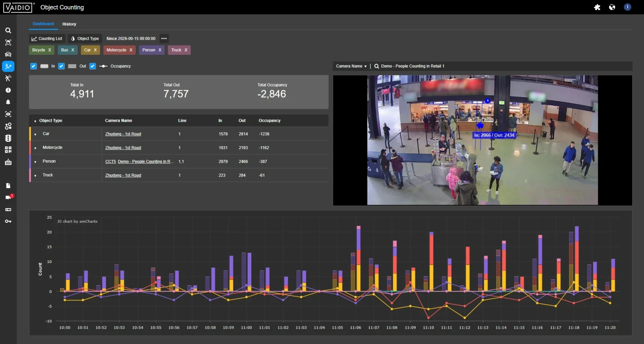Screen dimensions: 644x344
Task: Toggle the Object Type column header arrow
Action: pyautogui.click(x=35, y=121)
